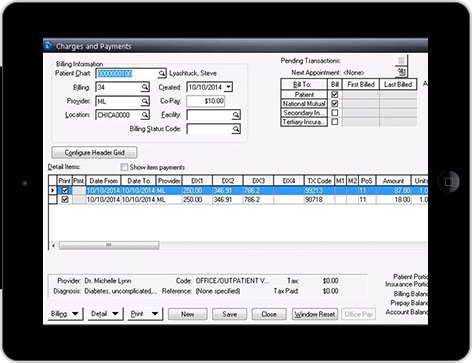
Task: Click the Pending Transactions icon button
Action: tap(401, 60)
